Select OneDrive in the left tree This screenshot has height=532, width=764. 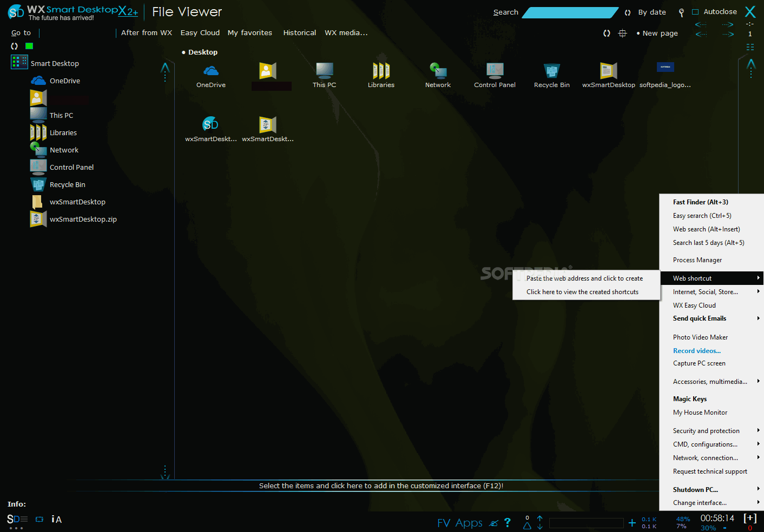[x=64, y=81]
